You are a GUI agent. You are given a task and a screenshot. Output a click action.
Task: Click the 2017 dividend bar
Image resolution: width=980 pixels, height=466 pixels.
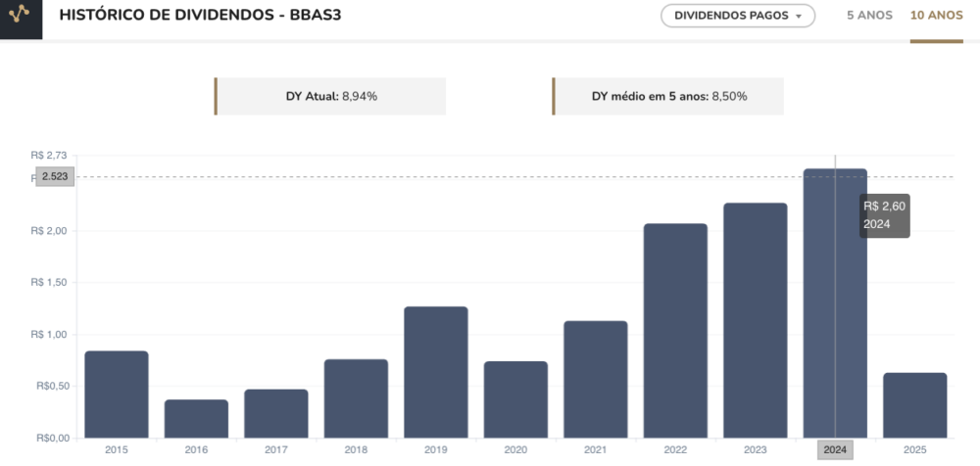coord(276,413)
